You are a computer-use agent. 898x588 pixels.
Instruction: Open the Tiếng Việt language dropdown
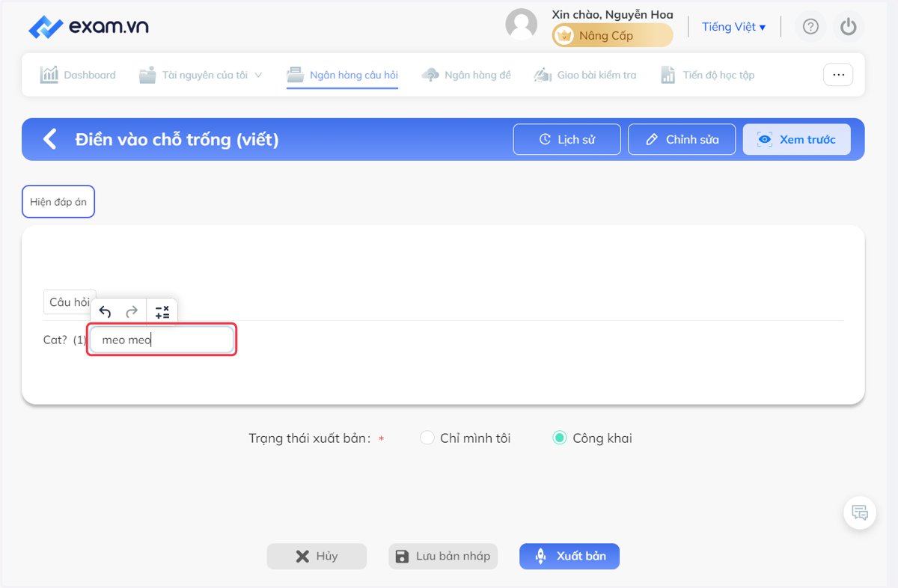pyautogui.click(x=733, y=27)
